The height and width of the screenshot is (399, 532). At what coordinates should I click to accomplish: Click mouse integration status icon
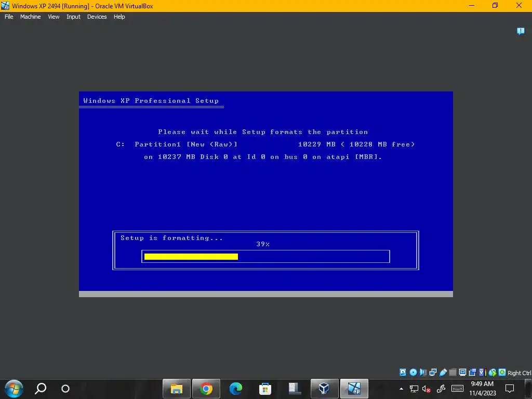[x=493, y=372]
